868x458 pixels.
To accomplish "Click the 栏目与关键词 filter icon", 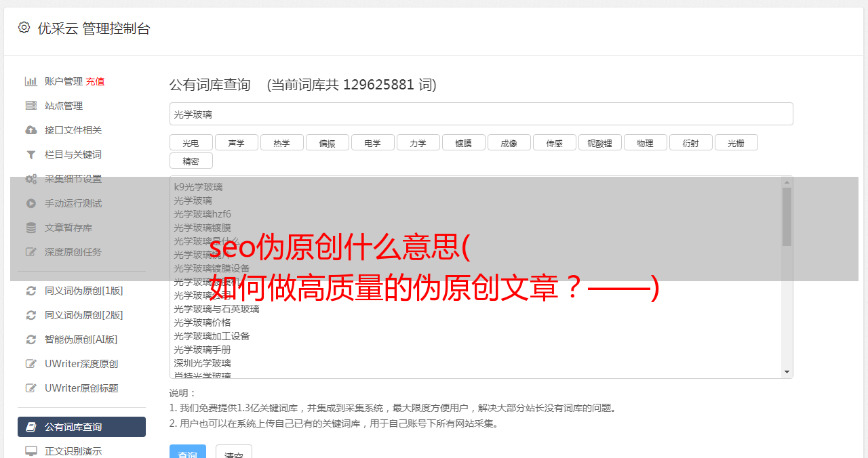I will click(x=31, y=154).
